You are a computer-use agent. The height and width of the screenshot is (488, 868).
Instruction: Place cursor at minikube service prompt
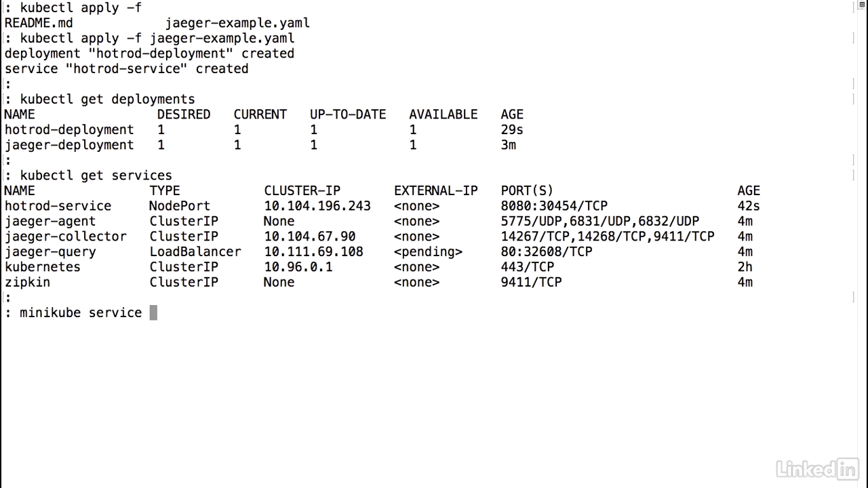[x=153, y=312]
